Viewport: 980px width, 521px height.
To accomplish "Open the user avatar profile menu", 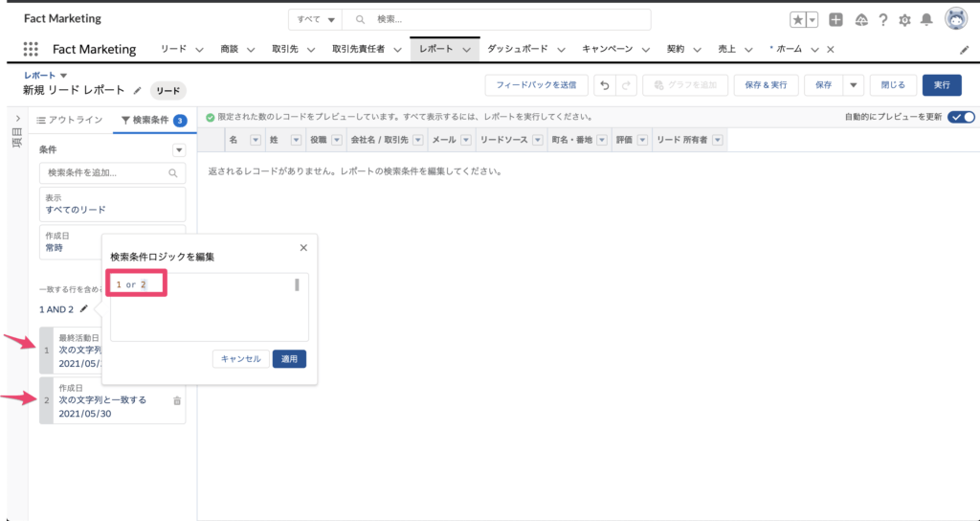I will click(x=956, y=19).
